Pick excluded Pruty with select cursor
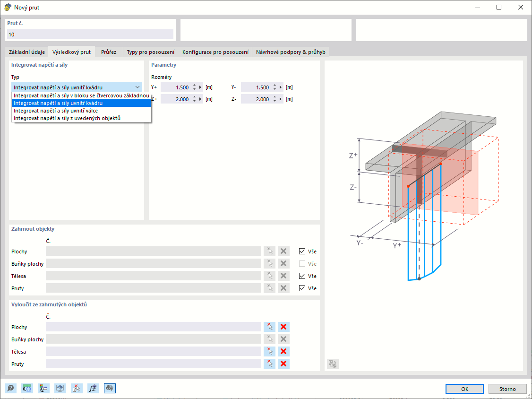 point(270,364)
